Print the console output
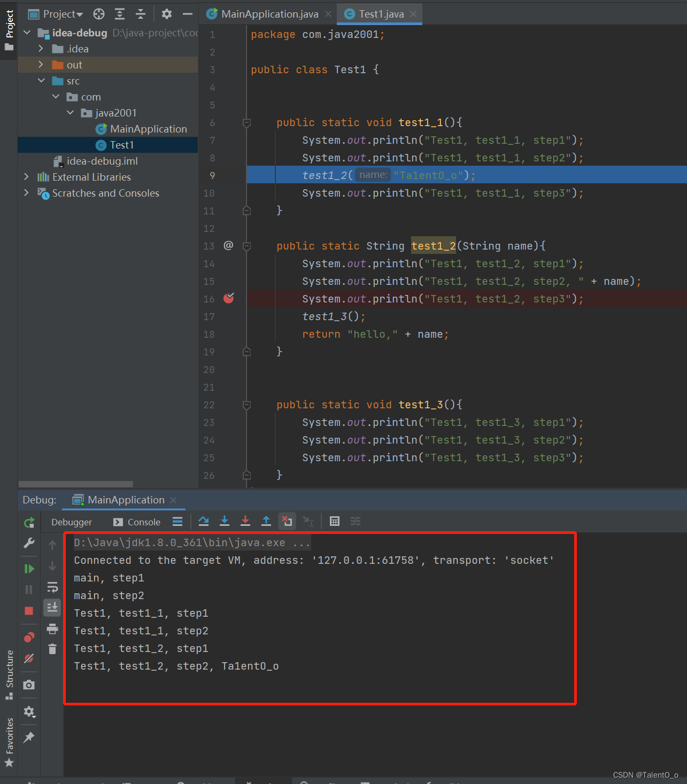Image resolution: width=687 pixels, height=784 pixels. point(52,629)
